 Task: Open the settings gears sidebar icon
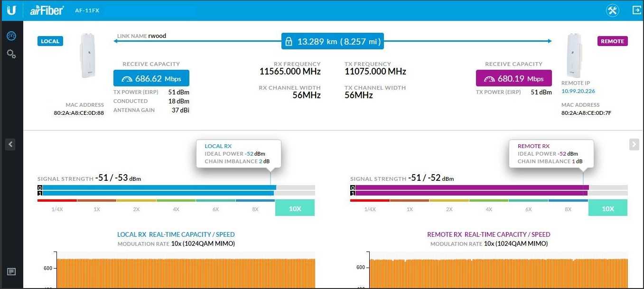tap(11, 54)
